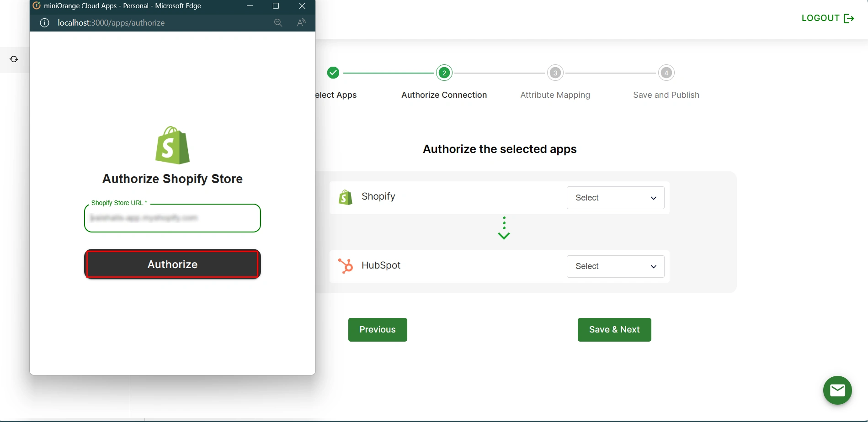Viewport: 868px width, 422px height.
Task: Click the logout arrow icon next to LOGOUT
Action: coord(850,18)
